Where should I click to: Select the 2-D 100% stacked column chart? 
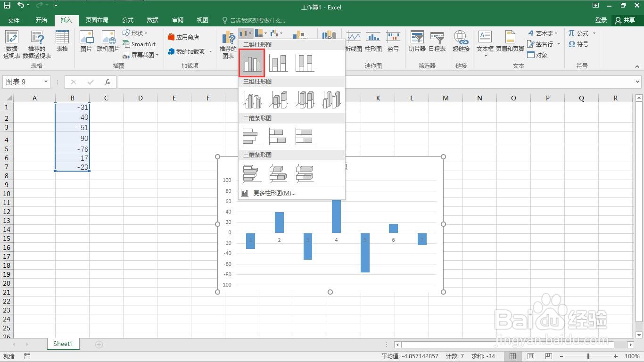[305, 63]
